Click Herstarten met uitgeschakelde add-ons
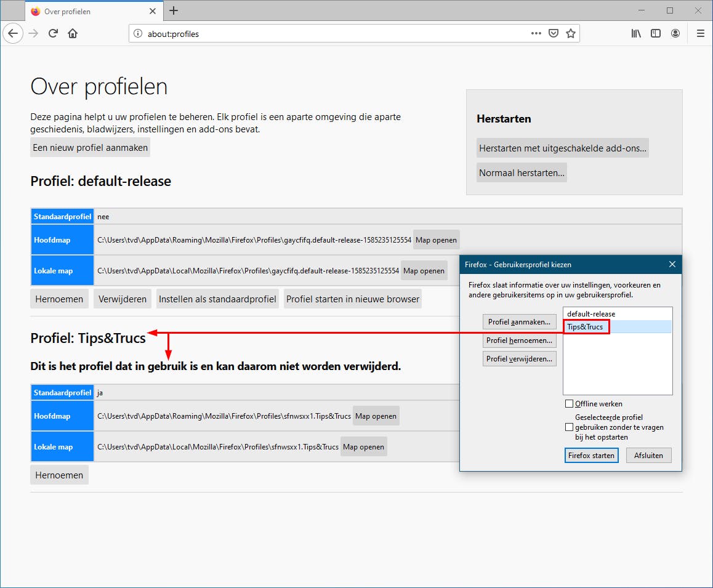This screenshot has width=713, height=588. (x=563, y=148)
